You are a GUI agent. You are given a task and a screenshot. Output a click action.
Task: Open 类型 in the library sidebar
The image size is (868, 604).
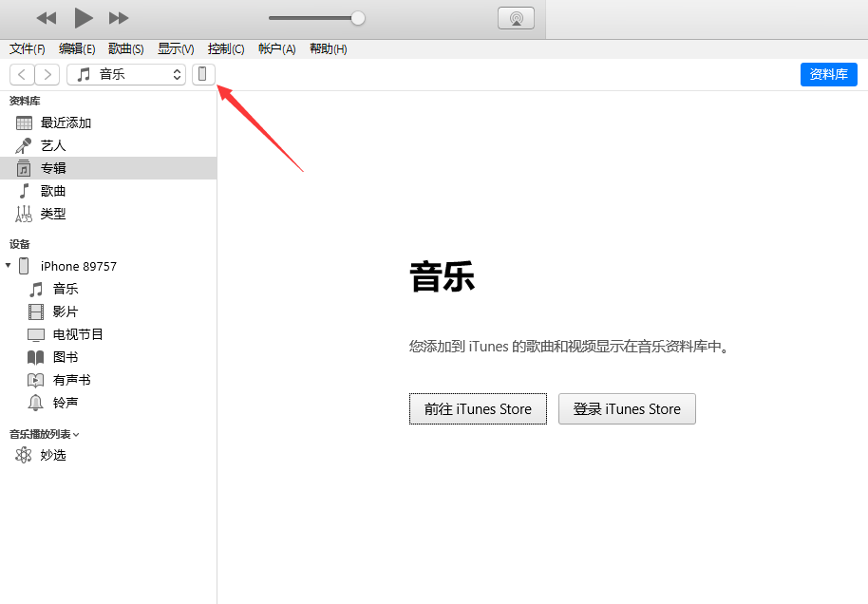coord(53,213)
